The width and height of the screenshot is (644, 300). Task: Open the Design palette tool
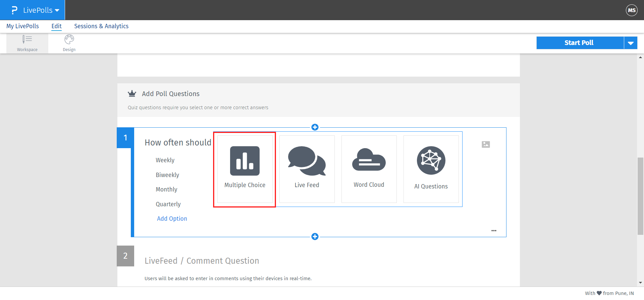(69, 43)
